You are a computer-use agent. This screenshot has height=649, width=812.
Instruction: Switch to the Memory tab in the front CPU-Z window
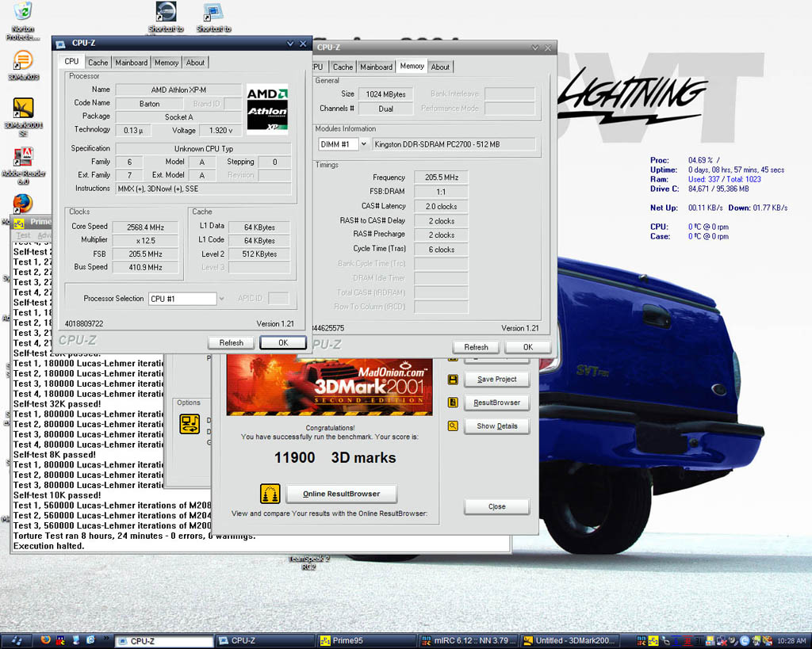[167, 63]
